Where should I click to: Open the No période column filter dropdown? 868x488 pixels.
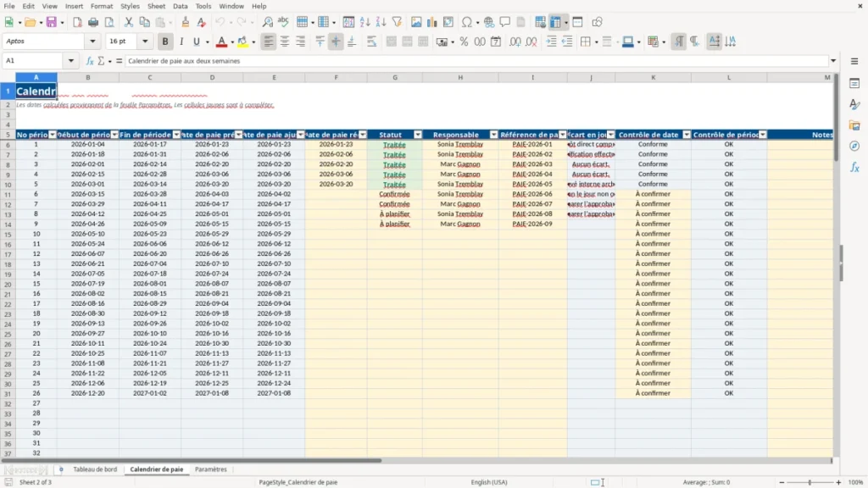point(53,135)
